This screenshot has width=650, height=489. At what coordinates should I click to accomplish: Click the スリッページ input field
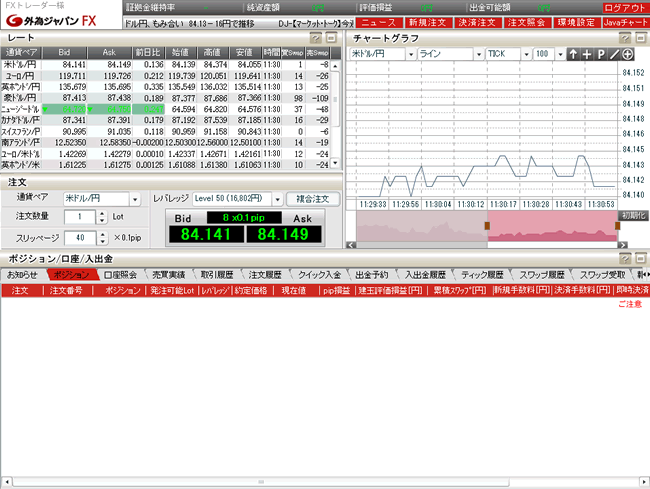coord(80,238)
